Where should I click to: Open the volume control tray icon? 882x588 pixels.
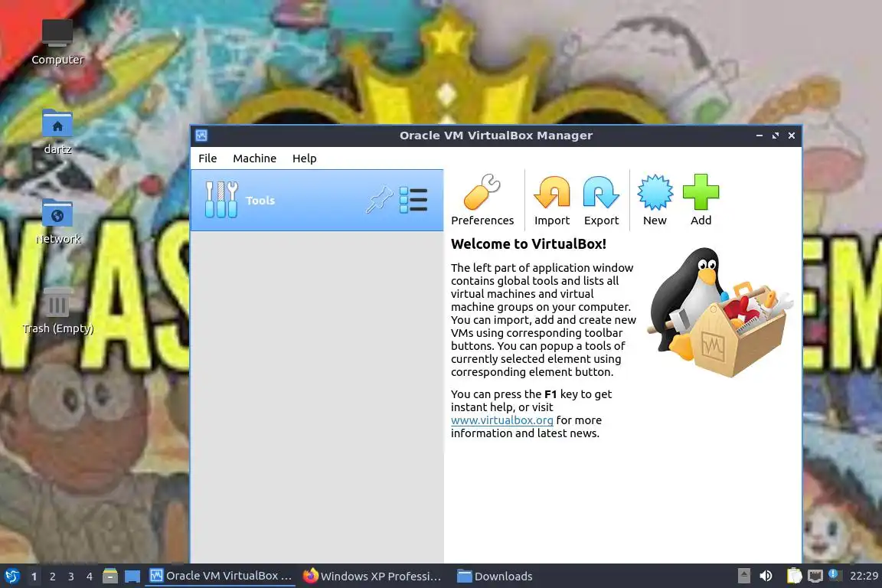766,576
